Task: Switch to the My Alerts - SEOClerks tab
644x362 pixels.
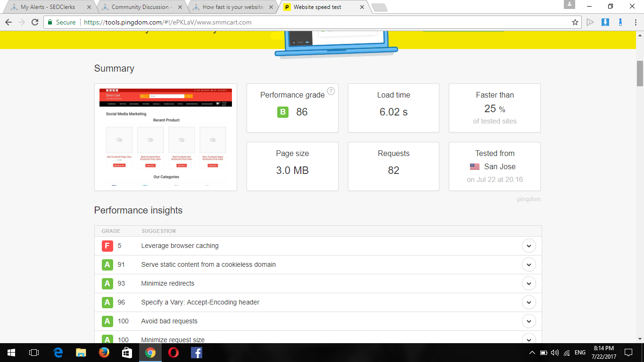Action: click(x=47, y=7)
